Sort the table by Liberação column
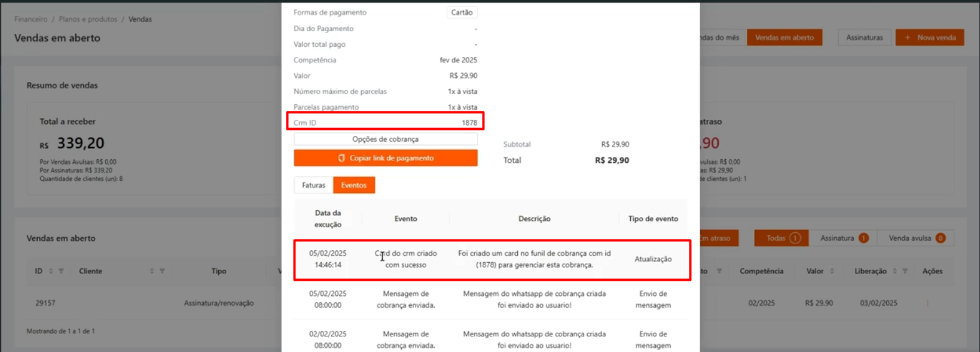Screen dimensions: 980x352 pyautogui.click(x=894, y=271)
